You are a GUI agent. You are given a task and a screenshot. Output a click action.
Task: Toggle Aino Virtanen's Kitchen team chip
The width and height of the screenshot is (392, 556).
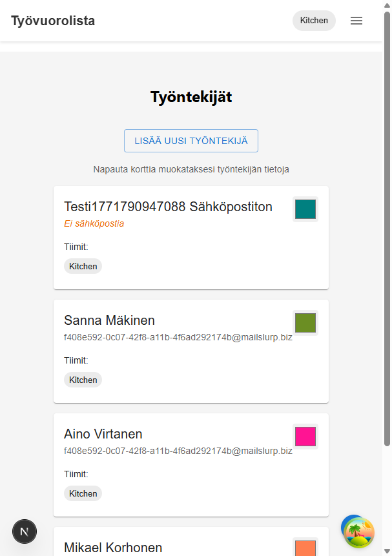click(x=83, y=493)
